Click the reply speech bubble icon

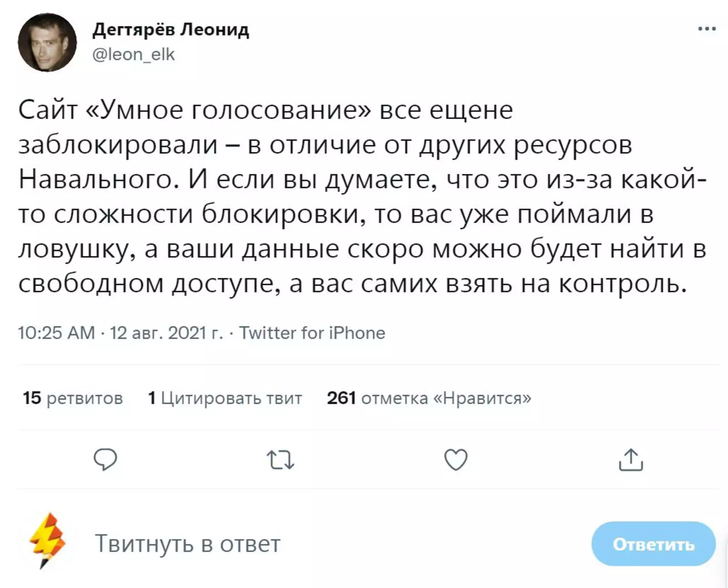[x=106, y=459]
